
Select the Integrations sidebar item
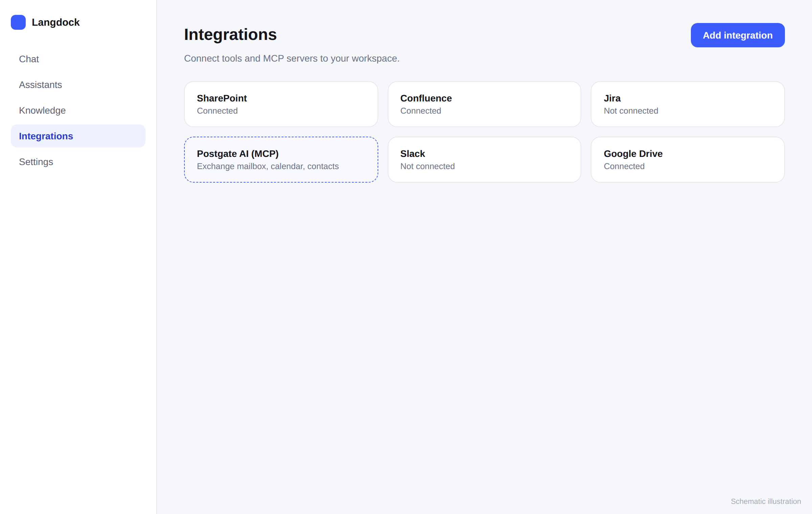point(78,136)
